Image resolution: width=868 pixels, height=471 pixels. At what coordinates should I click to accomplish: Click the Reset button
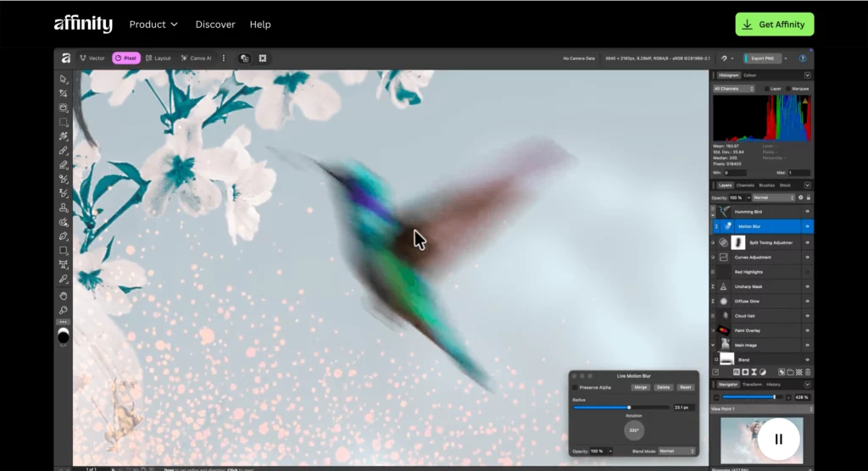click(x=685, y=387)
